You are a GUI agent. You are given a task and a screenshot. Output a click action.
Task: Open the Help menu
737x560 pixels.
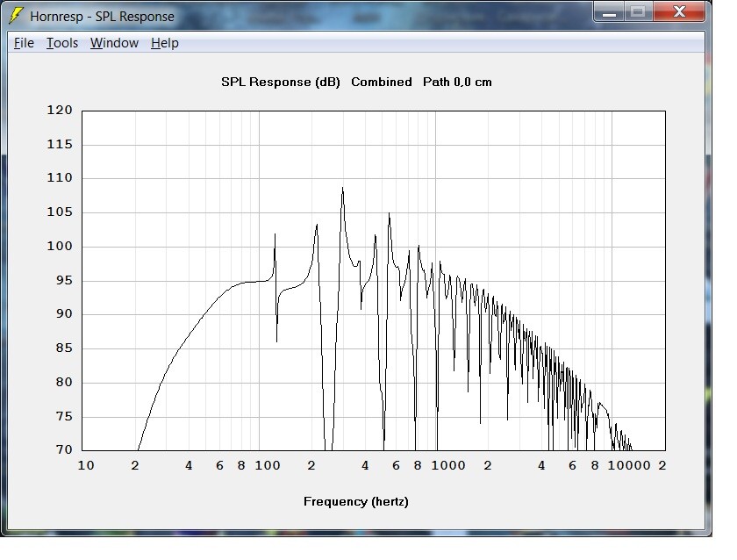(165, 43)
